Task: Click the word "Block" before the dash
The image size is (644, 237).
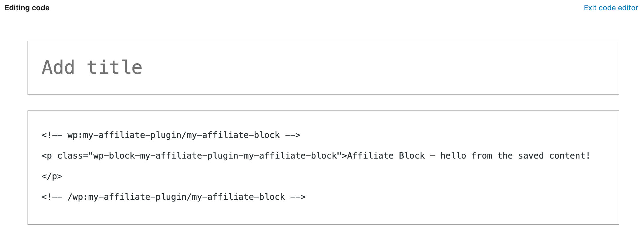Action: pyautogui.click(x=412, y=156)
